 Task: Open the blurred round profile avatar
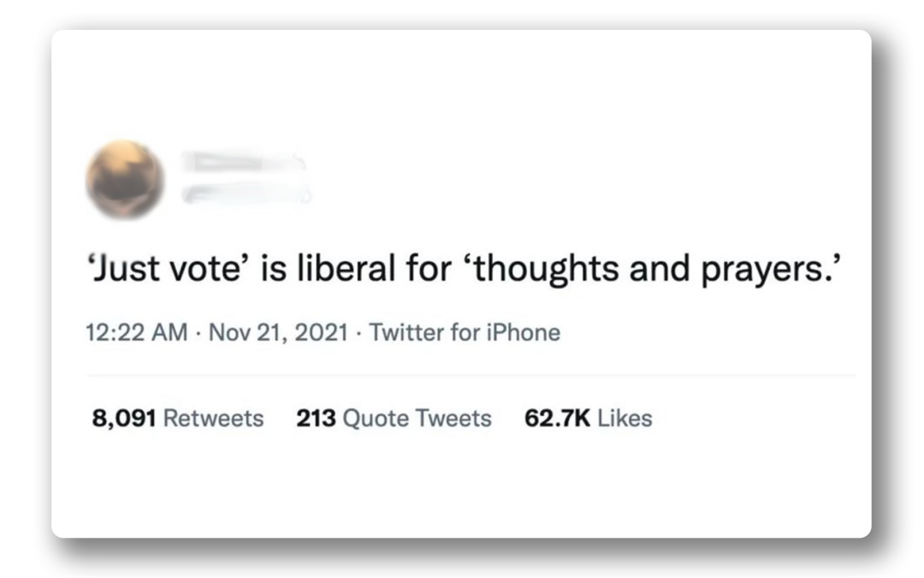124,179
